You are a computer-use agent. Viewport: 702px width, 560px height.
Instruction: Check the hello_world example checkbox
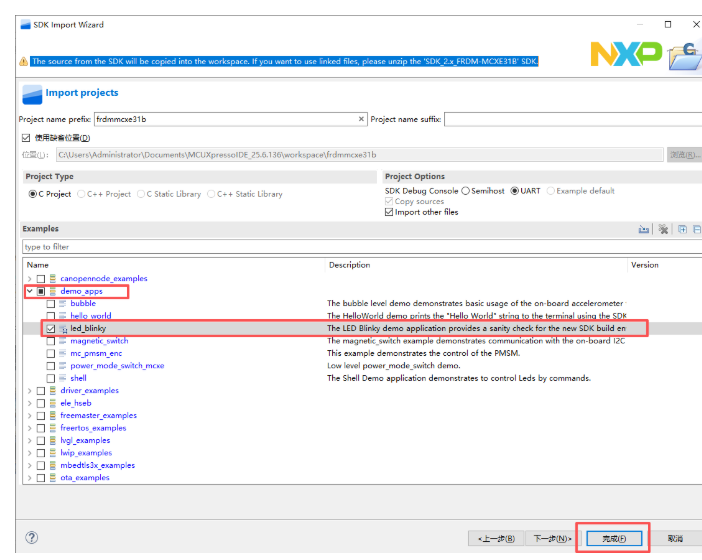[x=51, y=316]
